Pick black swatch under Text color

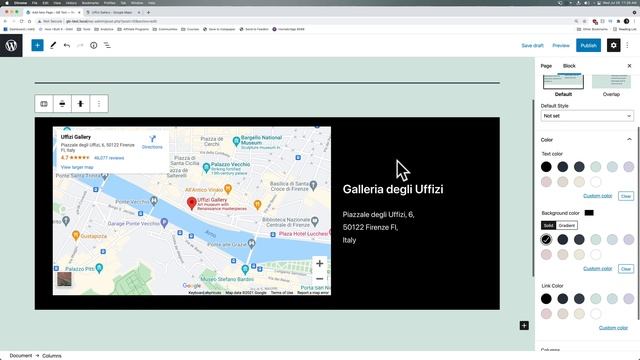point(546,167)
